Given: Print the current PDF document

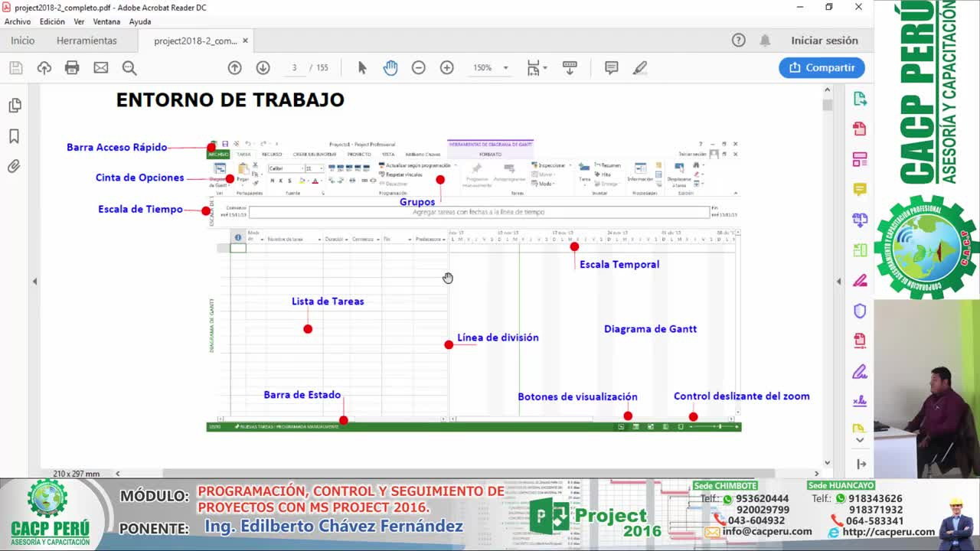Looking at the screenshot, I should click(72, 67).
